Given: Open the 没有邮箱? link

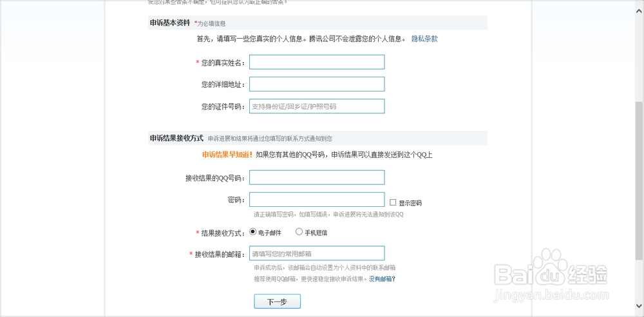Looking at the screenshot, I should click(382, 279).
